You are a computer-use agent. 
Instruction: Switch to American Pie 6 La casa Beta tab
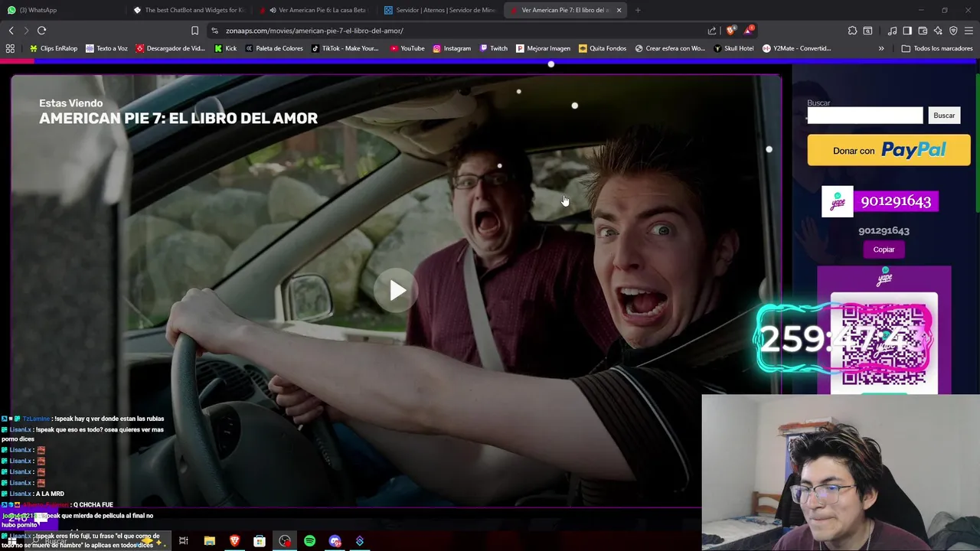tap(314, 10)
